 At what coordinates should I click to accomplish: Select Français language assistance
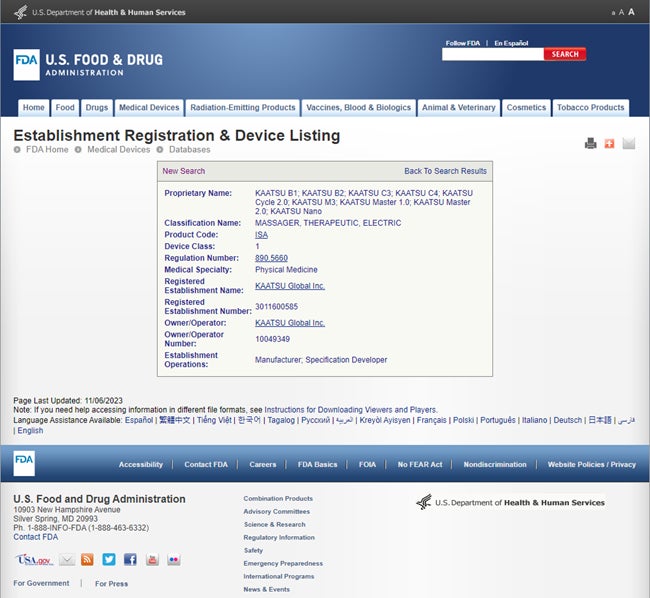[432, 420]
